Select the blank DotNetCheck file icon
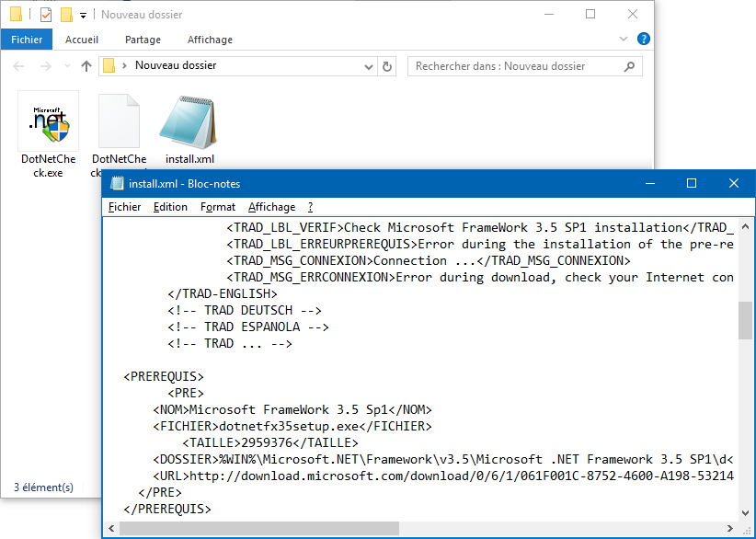This screenshot has width=756, height=539. (119, 121)
